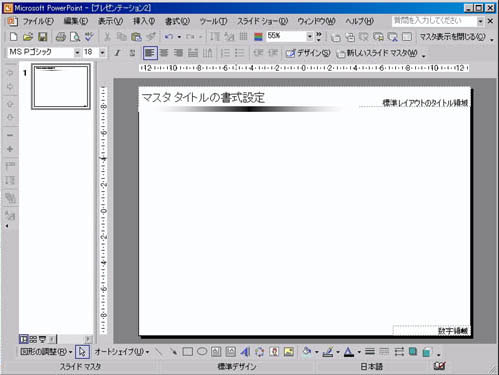Open the スライドショー menu
The height and width of the screenshot is (375, 499).
(x=262, y=21)
